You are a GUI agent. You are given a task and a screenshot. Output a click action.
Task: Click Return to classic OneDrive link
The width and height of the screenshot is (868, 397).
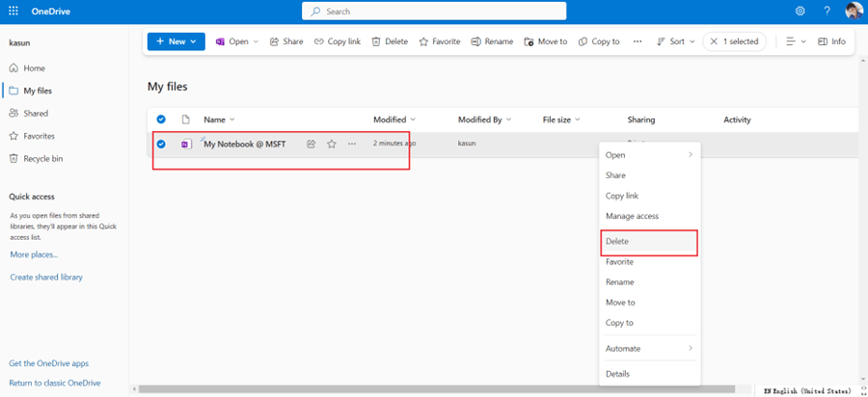(x=55, y=383)
